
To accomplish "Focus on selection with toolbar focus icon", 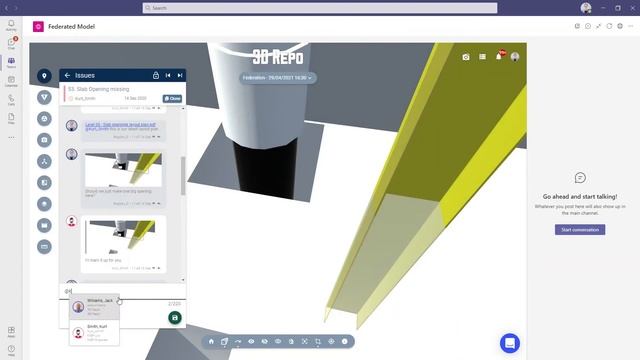I will pos(304,341).
